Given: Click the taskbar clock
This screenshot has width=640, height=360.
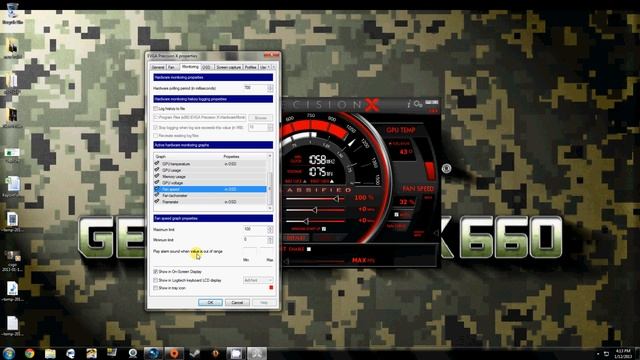Looking at the screenshot, I should pyautogui.click(x=623, y=353).
